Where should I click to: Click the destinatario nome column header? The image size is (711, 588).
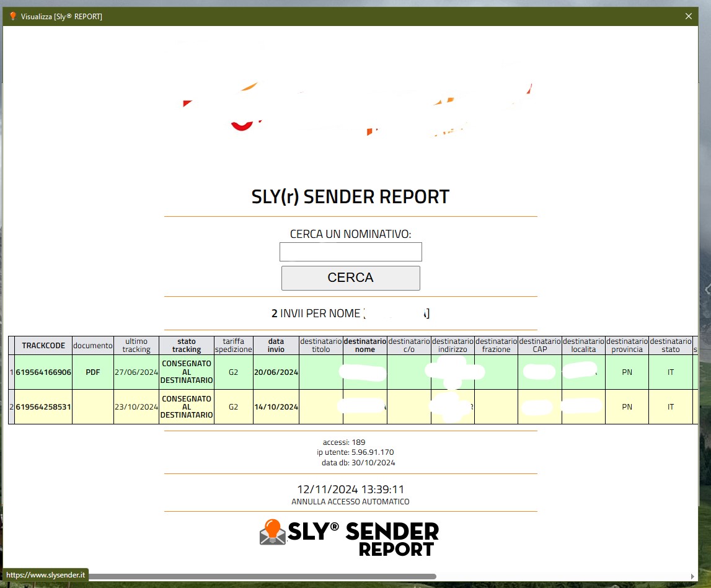[365, 346]
